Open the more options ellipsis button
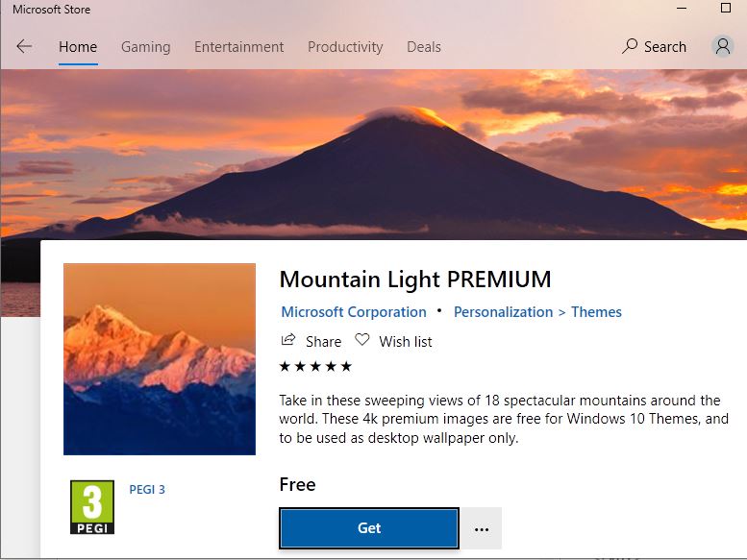747x560 pixels. coord(482,528)
